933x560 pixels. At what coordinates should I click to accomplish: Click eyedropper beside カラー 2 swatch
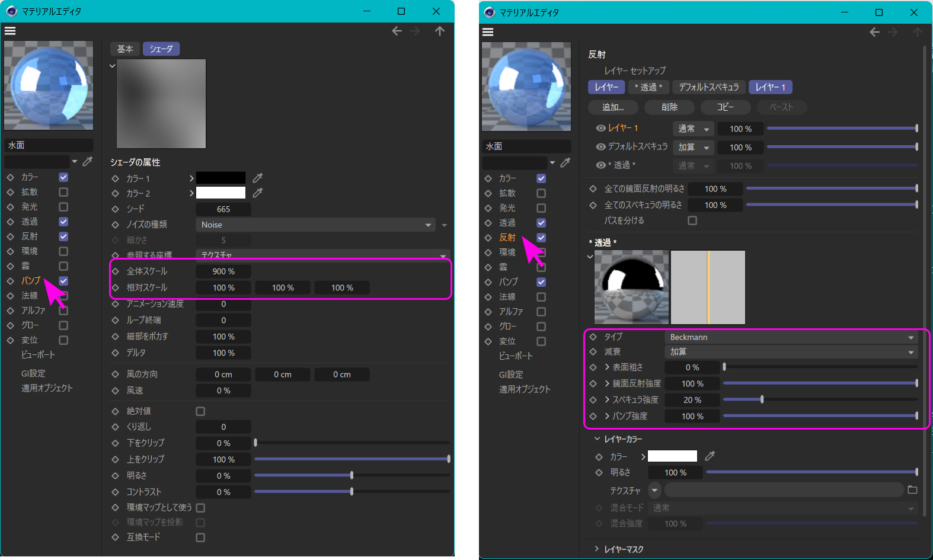tap(257, 193)
